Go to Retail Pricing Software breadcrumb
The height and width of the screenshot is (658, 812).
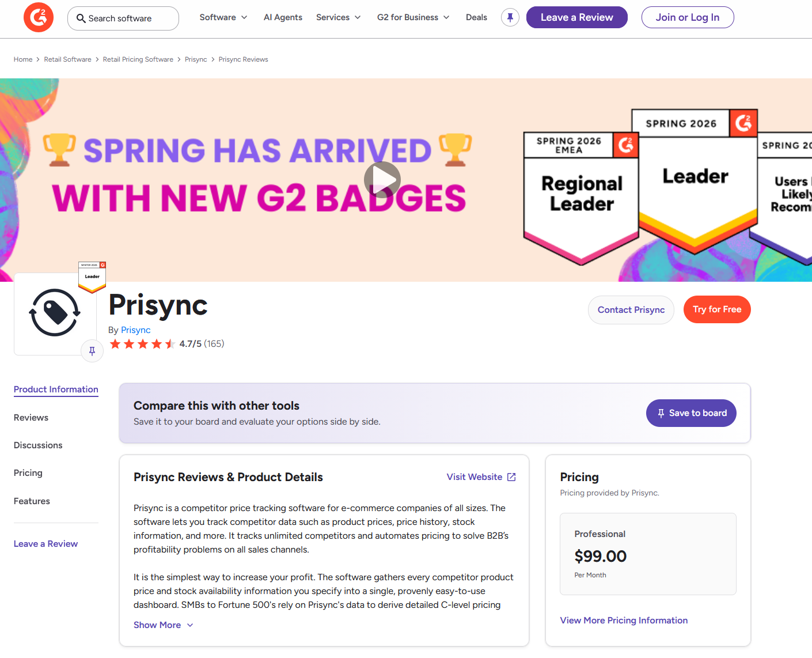click(138, 59)
